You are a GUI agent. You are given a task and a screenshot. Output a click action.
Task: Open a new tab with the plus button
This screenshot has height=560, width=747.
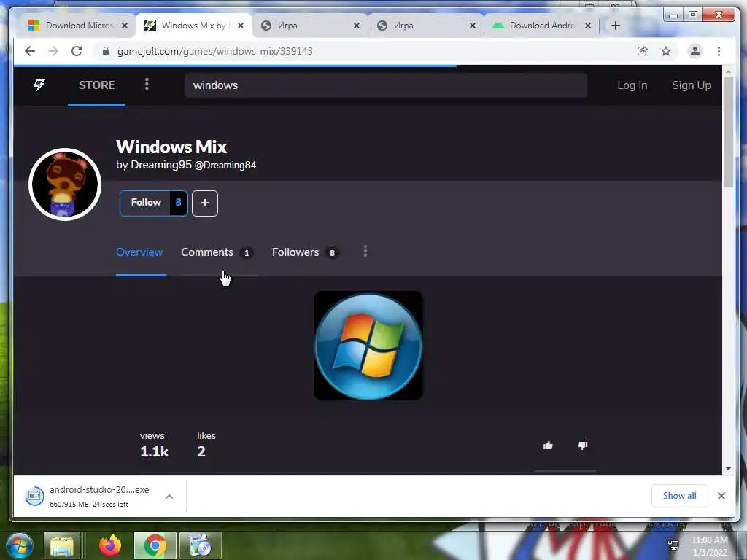(616, 26)
